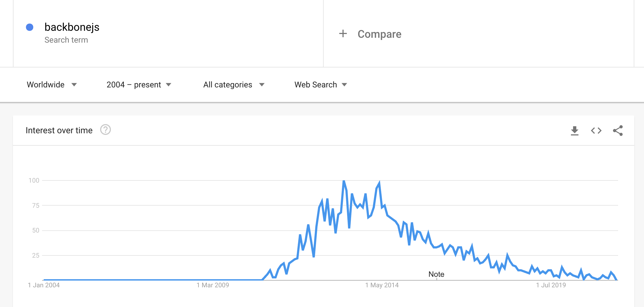Screen dimensions: 644x307
Task: Add a Compare search term
Action: pos(379,34)
